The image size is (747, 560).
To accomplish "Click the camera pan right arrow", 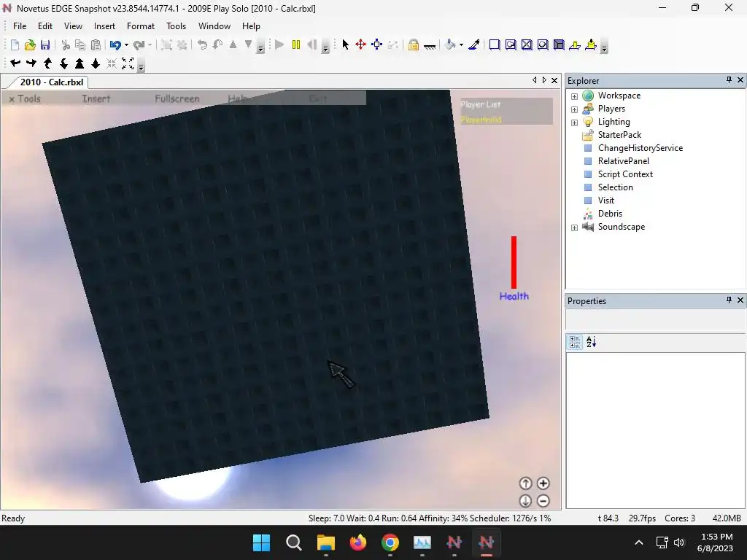I will click(31, 63).
